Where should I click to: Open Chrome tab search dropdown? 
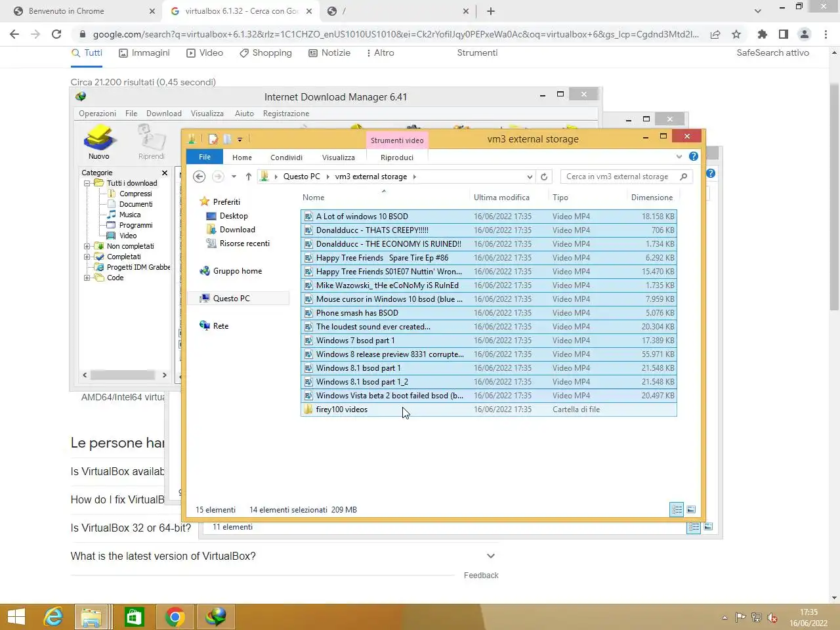[758, 11]
